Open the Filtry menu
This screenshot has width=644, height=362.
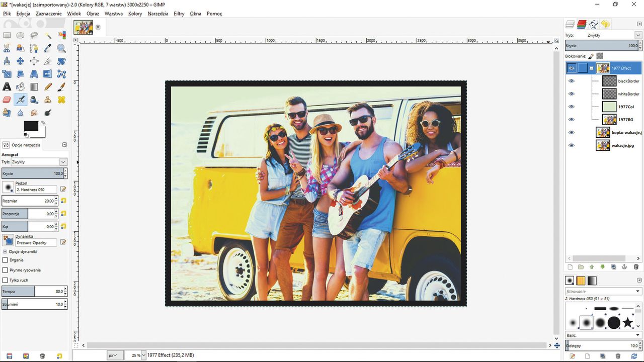tap(179, 14)
